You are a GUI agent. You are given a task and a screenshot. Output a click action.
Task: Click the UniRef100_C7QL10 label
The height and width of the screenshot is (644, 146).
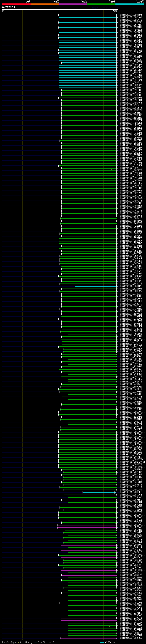(x=131, y=294)
